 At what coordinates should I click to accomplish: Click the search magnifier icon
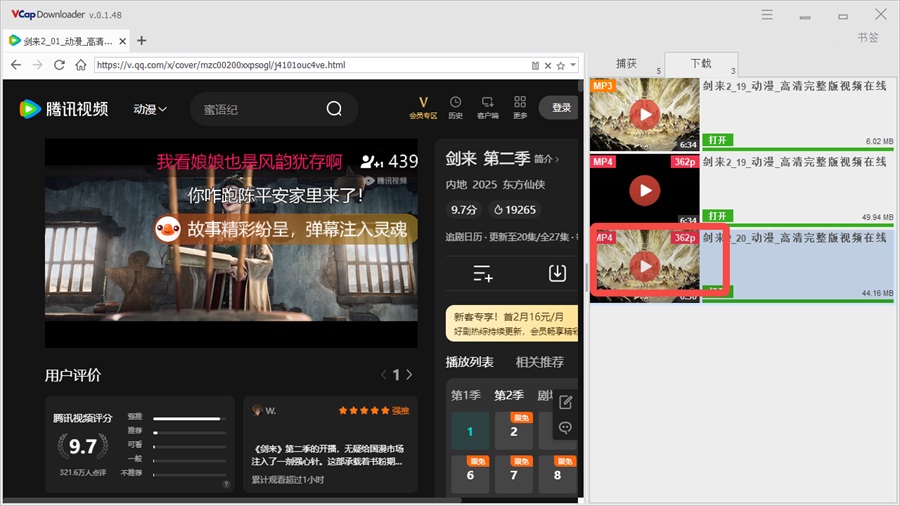[x=334, y=109]
